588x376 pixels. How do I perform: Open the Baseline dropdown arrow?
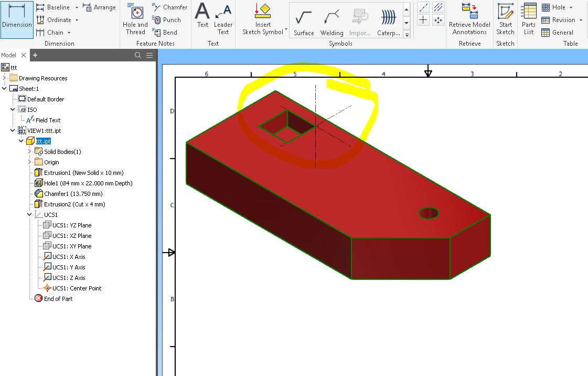click(x=77, y=7)
